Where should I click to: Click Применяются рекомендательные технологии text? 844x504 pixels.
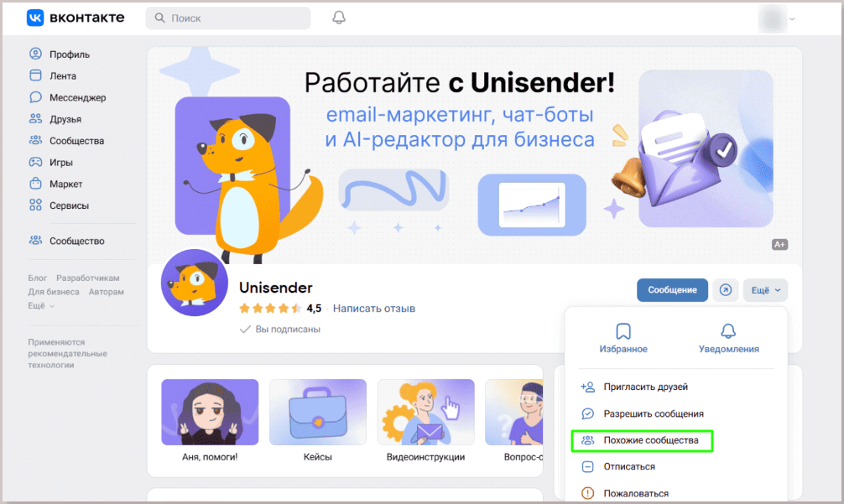pos(67,353)
